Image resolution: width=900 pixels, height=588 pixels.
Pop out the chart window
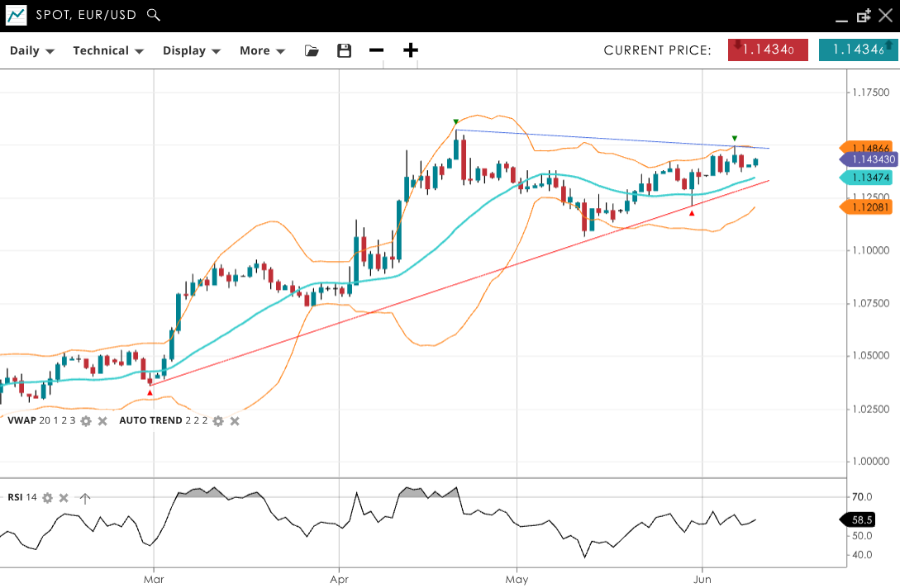(864, 15)
